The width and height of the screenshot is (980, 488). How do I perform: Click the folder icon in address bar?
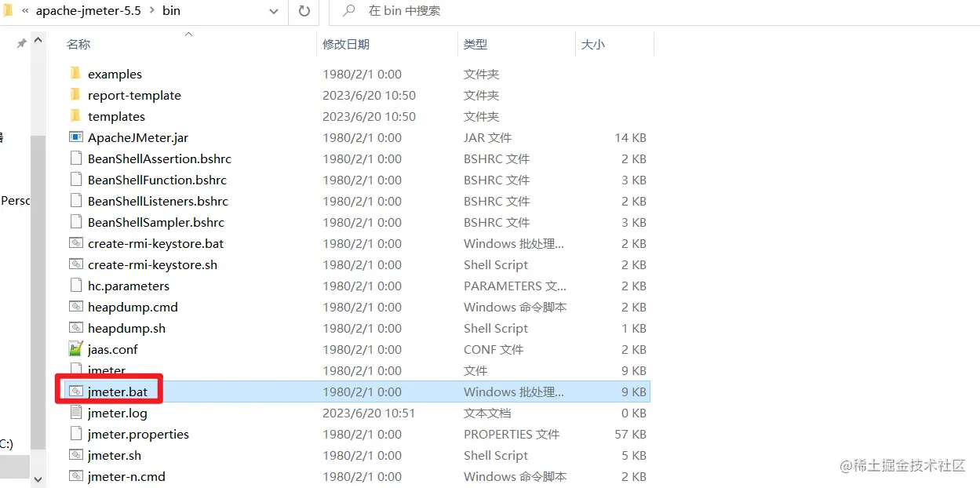(8, 11)
